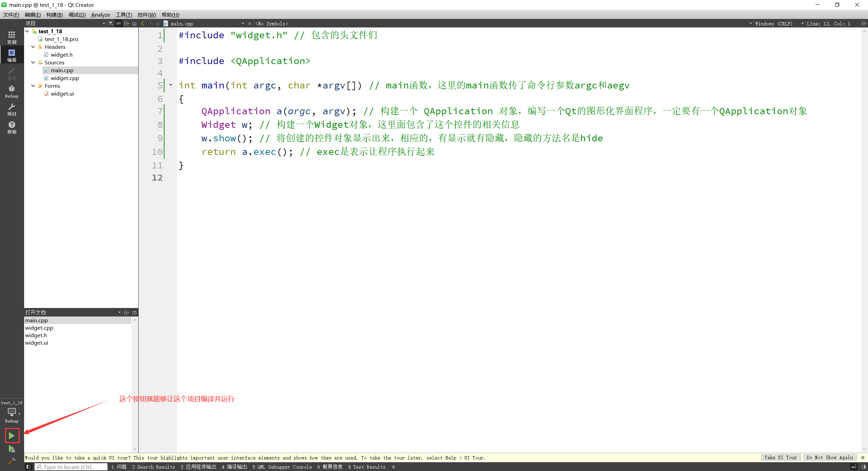Open the 2 Search Results pane

[x=154, y=467]
